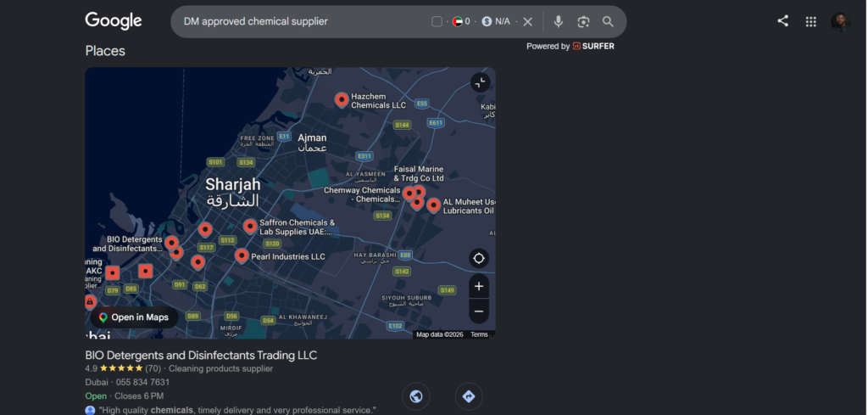Click the Sharjah city label on the map
This screenshot has height=415, width=868.
(232, 192)
